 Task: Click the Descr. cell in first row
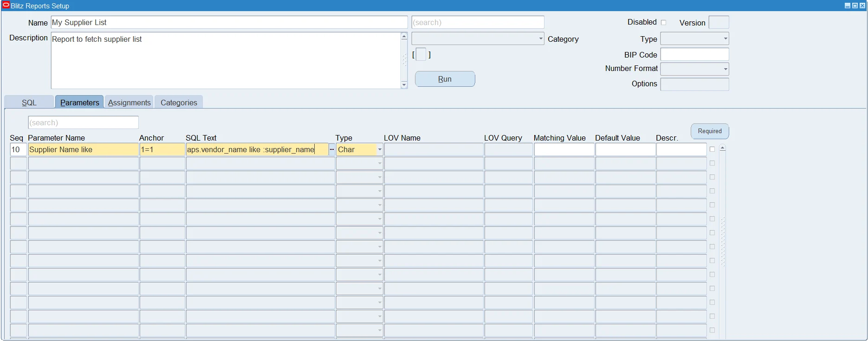(x=681, y=149)
